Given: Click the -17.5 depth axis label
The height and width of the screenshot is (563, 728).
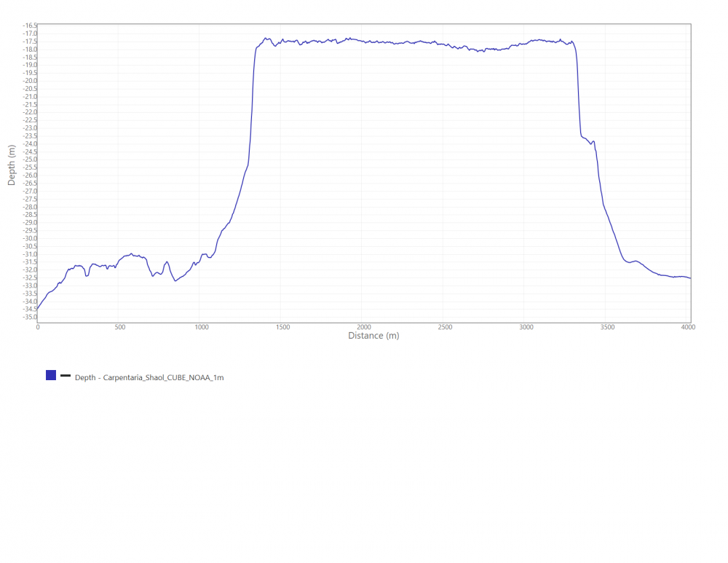Looking at the screenshot, I should pos(30,42).
